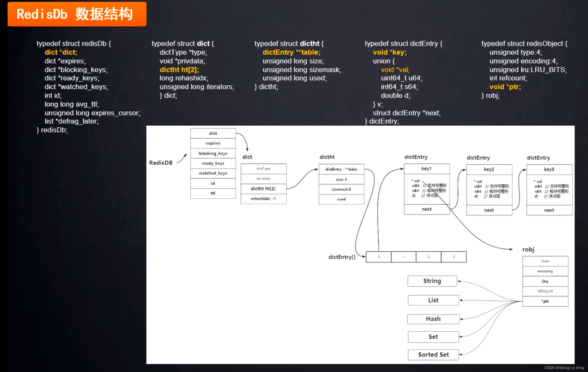Select the highlighted "dictht ht[2];" code line
The width and height of the screenshot is (588, 372).
(179, 70)
